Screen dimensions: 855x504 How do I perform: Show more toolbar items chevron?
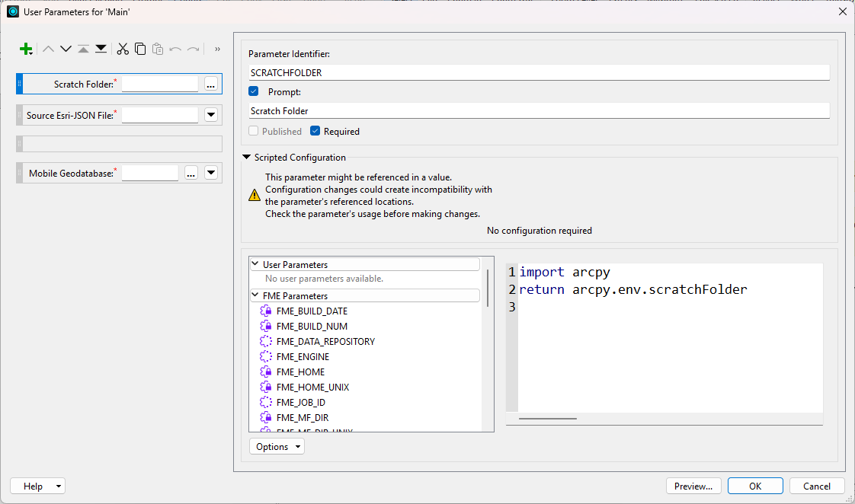tap(217, 49)
